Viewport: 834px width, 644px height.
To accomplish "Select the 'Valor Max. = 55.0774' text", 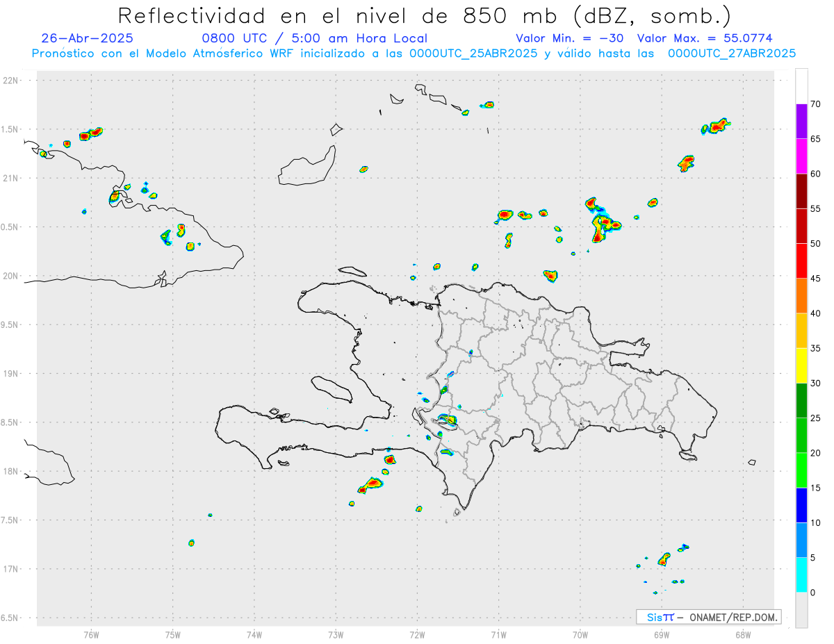I will pos(705,38).
